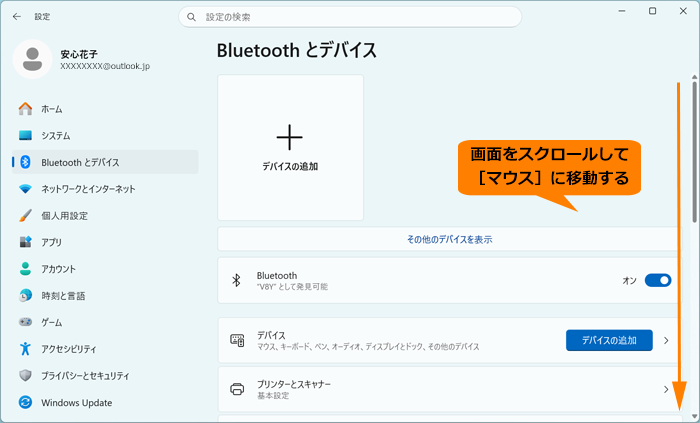Click the オン label beside the Bluetooth switch
The width and height of the screenshot is (700, 423).
pyautogui.click(x=629, y=280)
